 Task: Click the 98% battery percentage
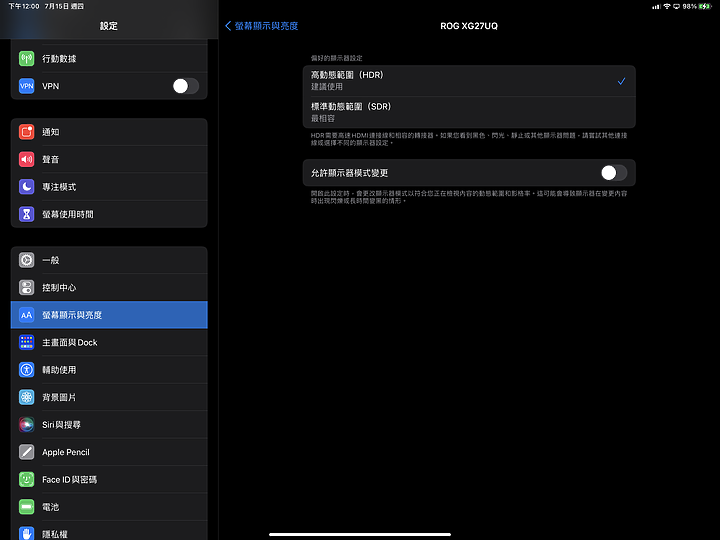[x=689, y=6]
